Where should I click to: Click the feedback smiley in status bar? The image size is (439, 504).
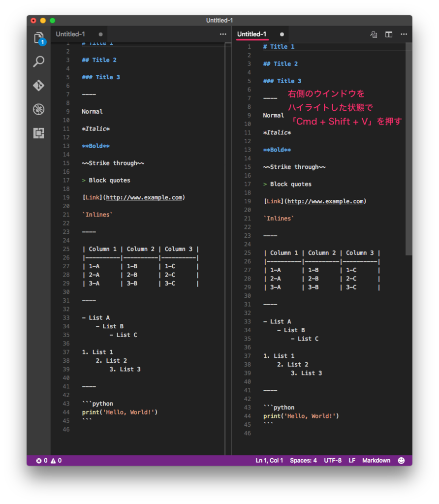pyautogui.click(x=402, y=461)
